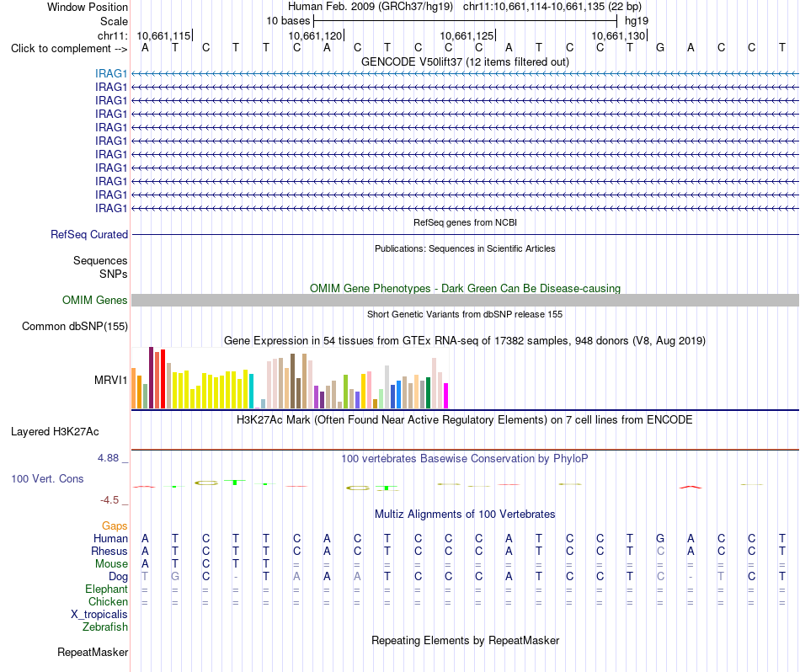Click the light-blue highlighted IRAG1 transcript label
The width and height of the screenshot is (800, 672).
pos(110,73)
